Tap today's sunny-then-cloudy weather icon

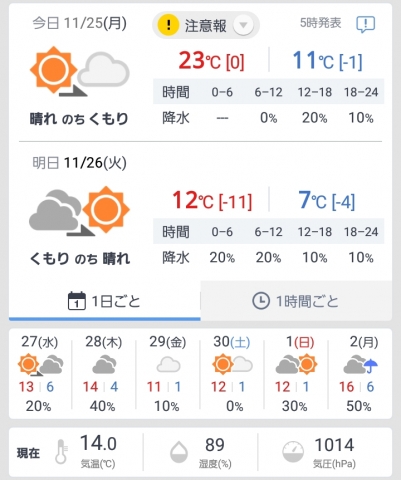coord(80,71)
